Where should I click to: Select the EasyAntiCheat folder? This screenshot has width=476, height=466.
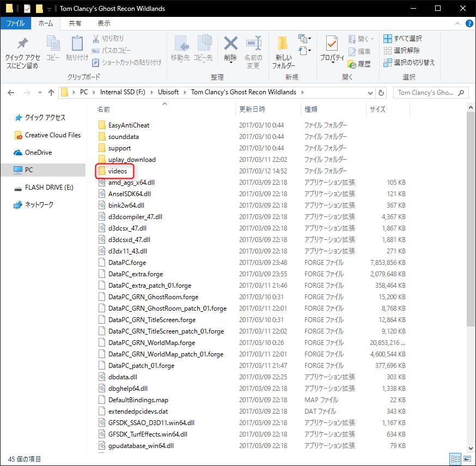[124, 125]
